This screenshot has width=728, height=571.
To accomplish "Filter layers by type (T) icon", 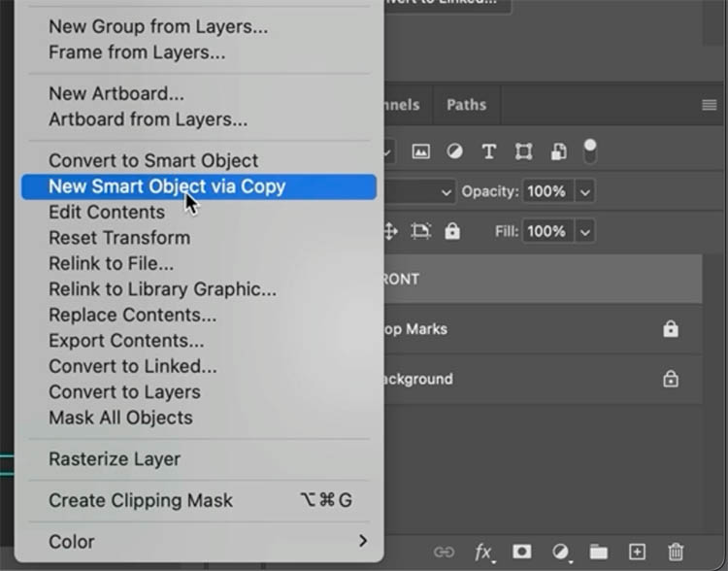I will [x=489, y=151].
